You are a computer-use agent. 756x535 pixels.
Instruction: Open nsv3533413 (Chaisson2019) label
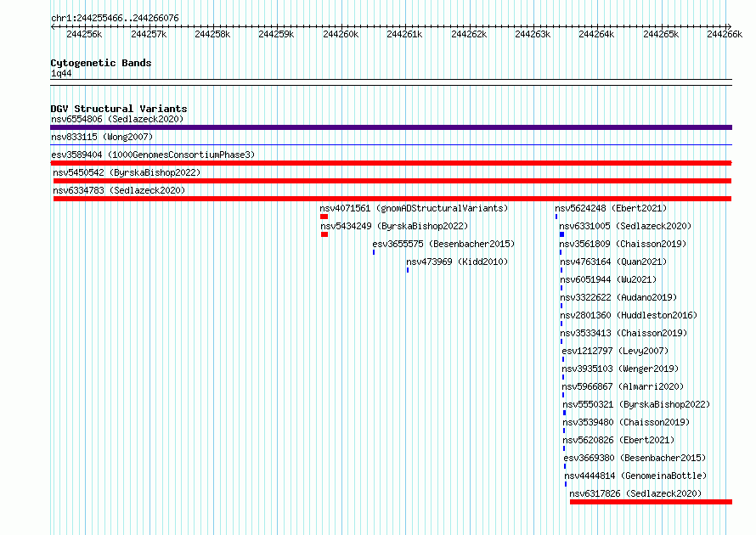tap(623, 333)
